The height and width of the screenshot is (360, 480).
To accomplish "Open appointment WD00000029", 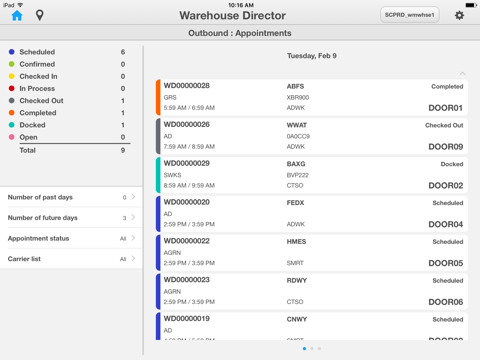I will tap(312, 175).
